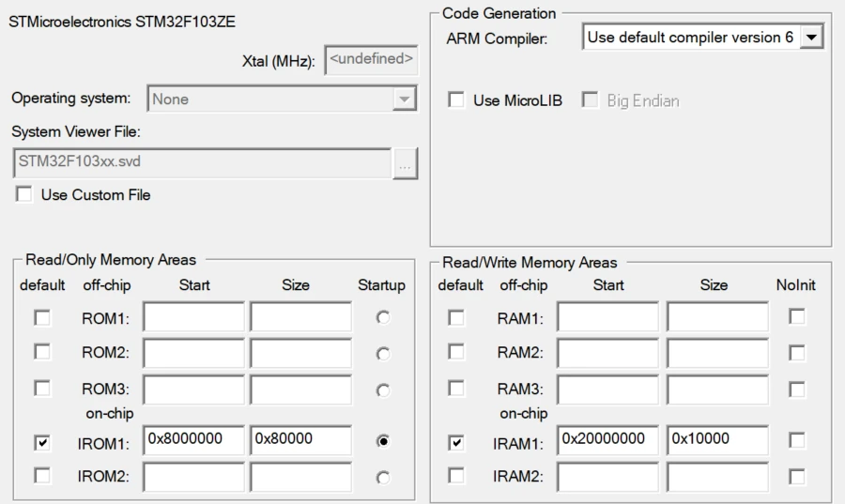Click the RAM1 Size field
Screen dimensions: 845x504
pos(718,316)
